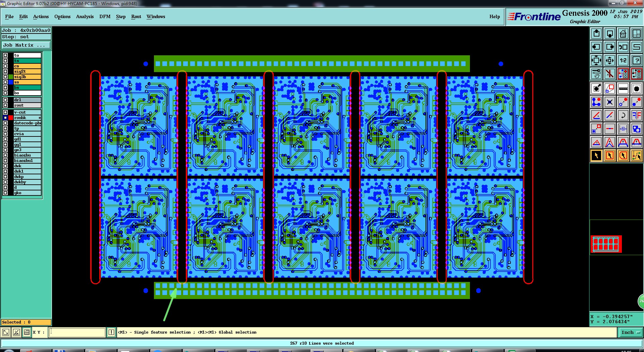This screenshot has width=644, height=352.
Task: Click the exclamation mark icon by coordinate field
Action: 111,332
